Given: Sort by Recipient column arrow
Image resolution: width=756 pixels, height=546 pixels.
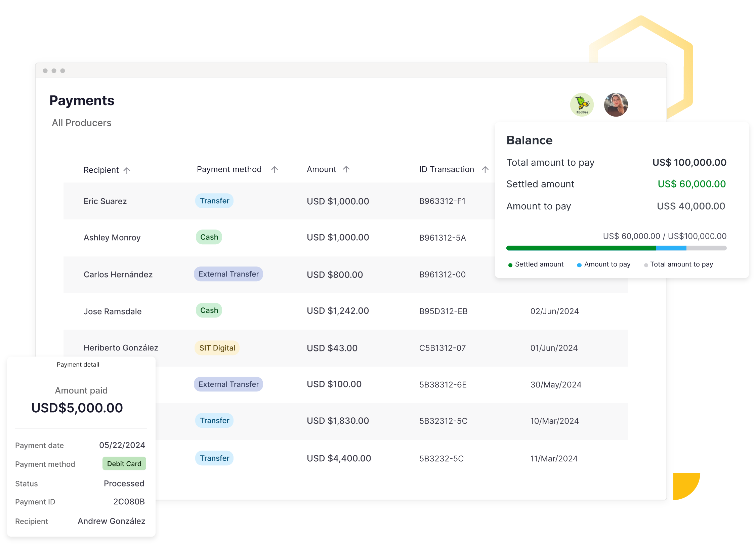Looking at the screenshot, I should click(127, 170).
